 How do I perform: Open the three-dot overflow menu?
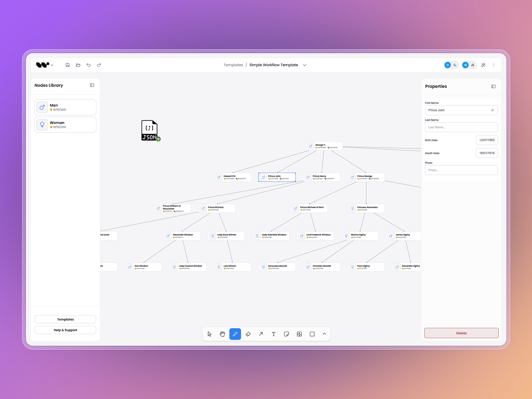[x=494, y=65]
